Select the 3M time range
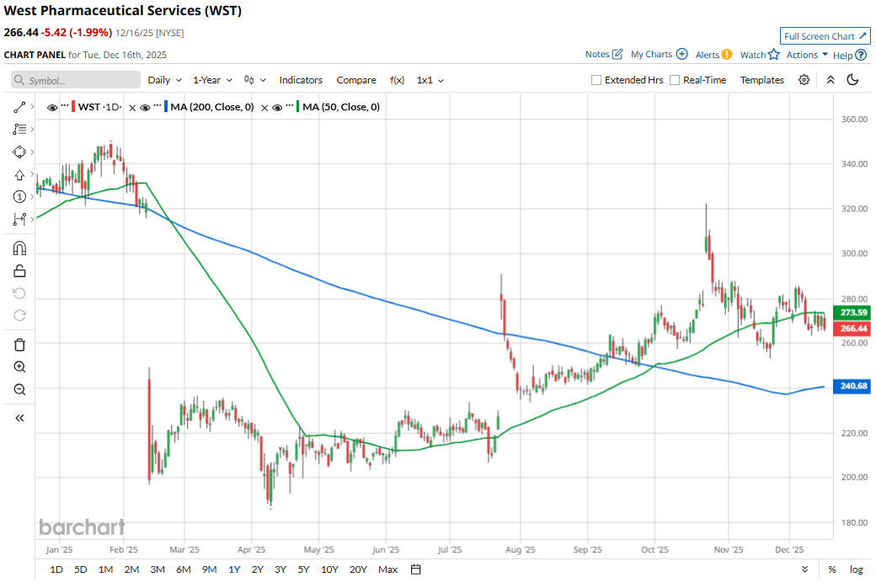Image resolution: width=876 pixels, height=588 pixels. point(158,569)
